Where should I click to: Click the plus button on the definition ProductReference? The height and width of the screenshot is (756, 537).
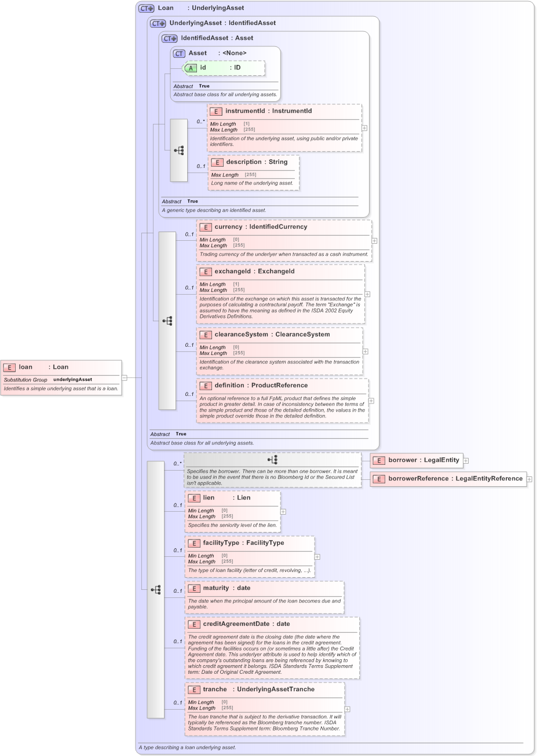click(371, 400)
